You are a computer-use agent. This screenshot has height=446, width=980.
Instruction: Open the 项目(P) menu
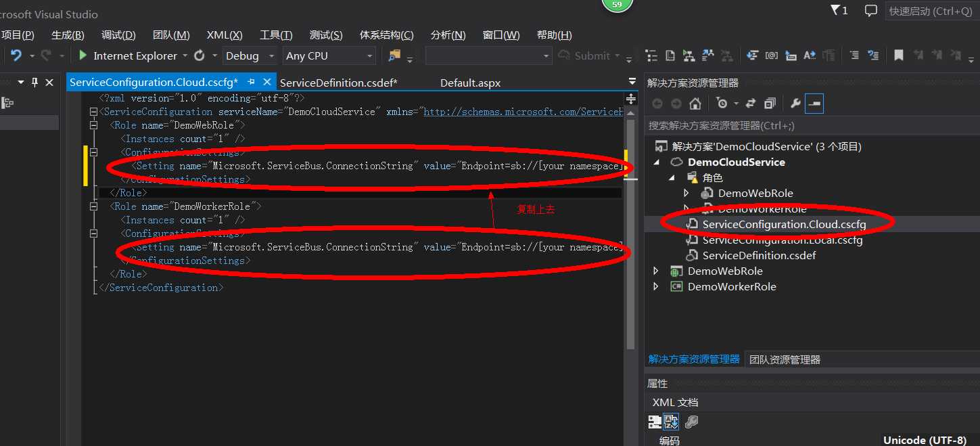coord(18,35)
